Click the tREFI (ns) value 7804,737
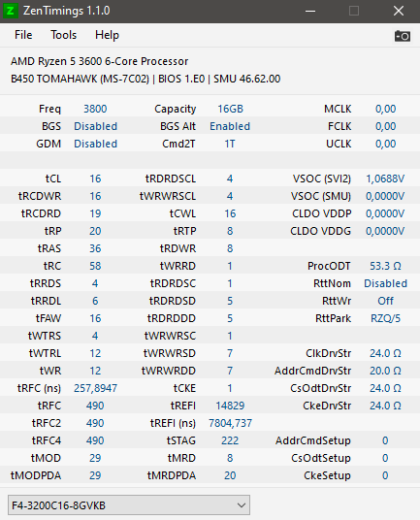The width and height of the screenshot is (420, 520). (230, 423)
